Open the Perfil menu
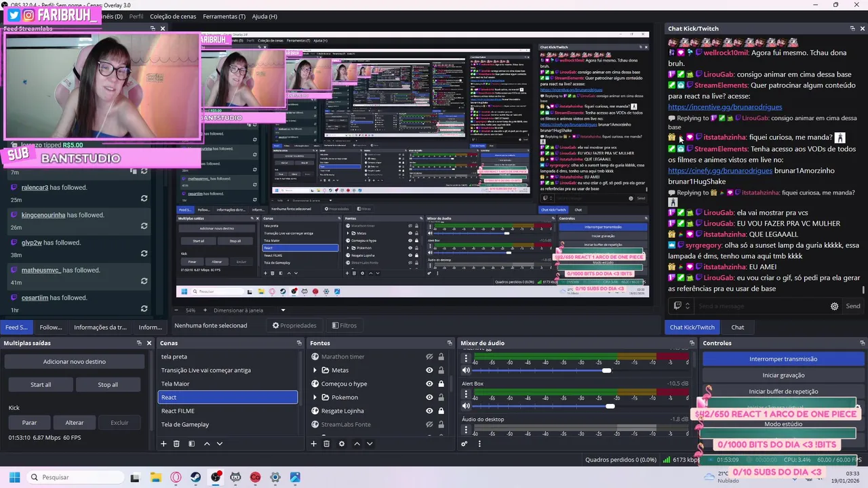868x488 pixels. [x=136, y=16]
